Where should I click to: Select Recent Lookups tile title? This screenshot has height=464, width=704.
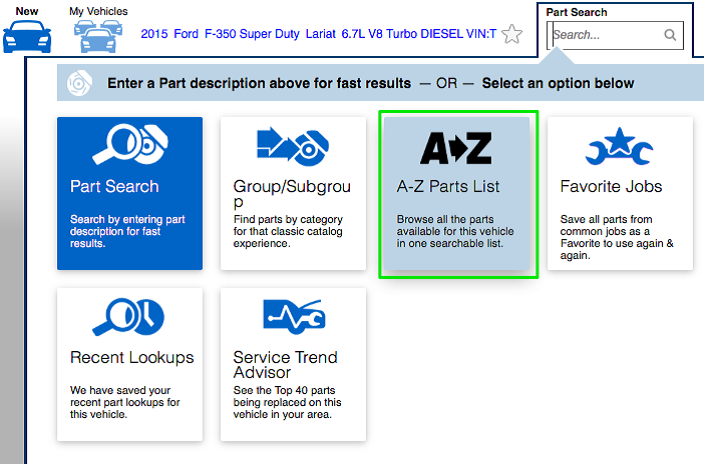tap(132, 358)
